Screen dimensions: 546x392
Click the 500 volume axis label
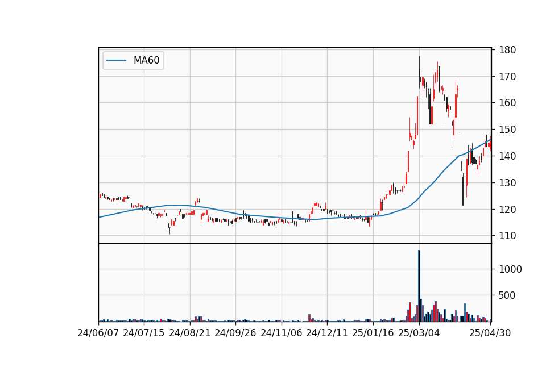pos(508,295)
